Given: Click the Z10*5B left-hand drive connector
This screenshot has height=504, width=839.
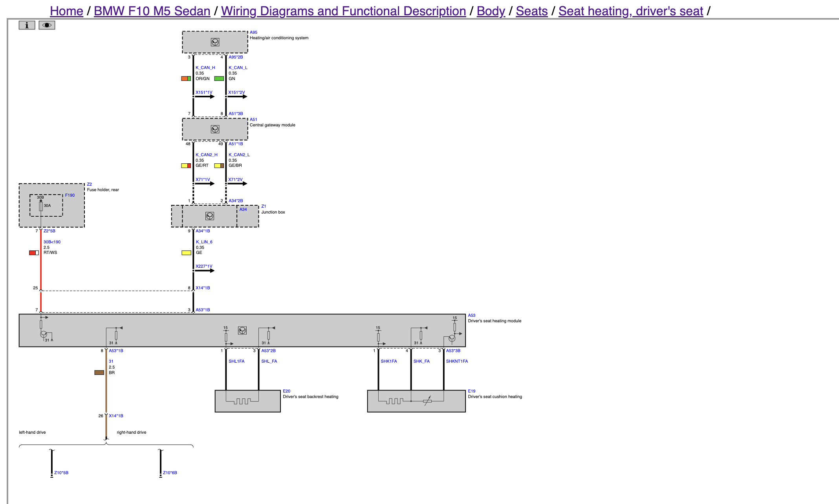Looking at the screenshot, I should click(61, 473).
